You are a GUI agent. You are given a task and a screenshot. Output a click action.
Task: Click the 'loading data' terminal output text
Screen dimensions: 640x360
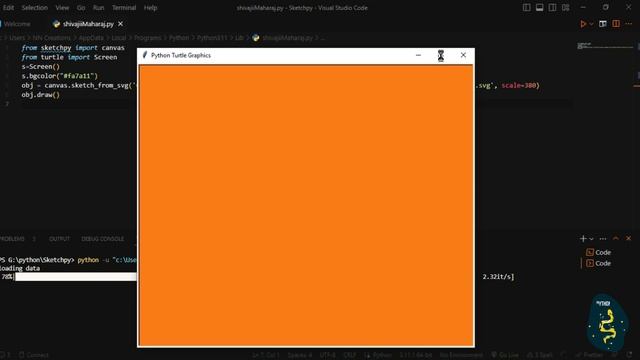[x=20, y=268]
